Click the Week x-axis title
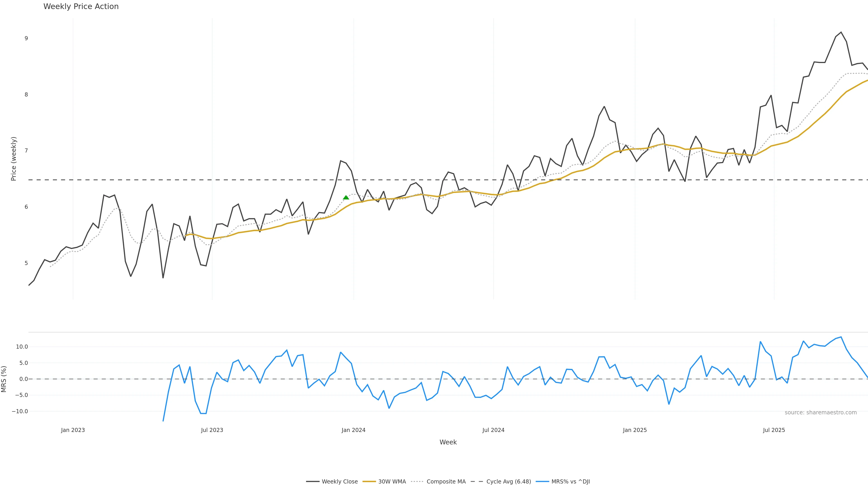This screenshot has height=488, width=868. (x=448, y=442)
